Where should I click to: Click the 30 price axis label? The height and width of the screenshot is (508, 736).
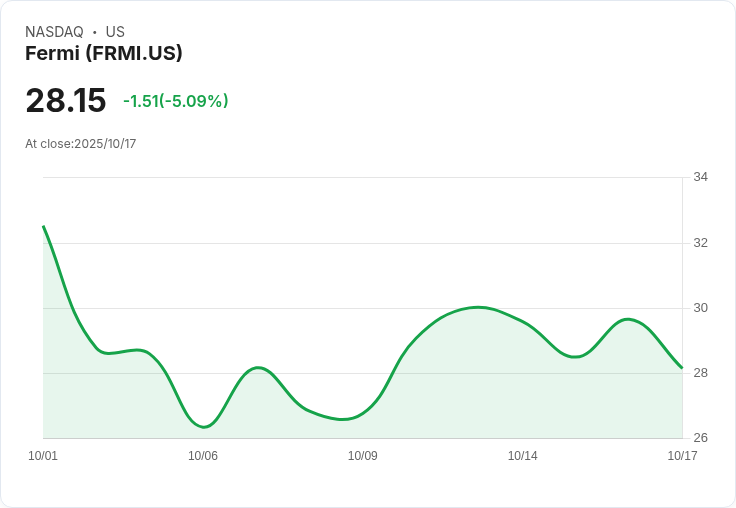[700, 308]
